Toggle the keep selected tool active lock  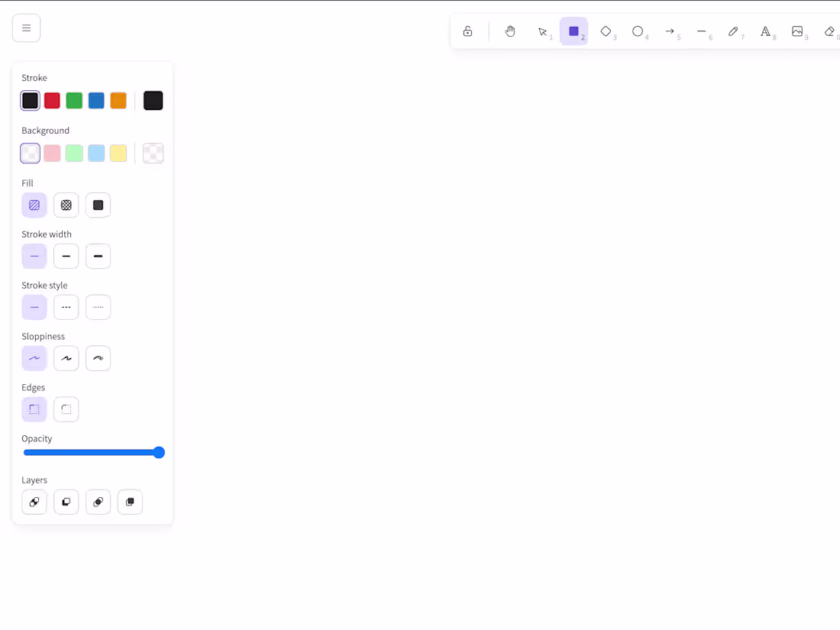tap(467, 31)
